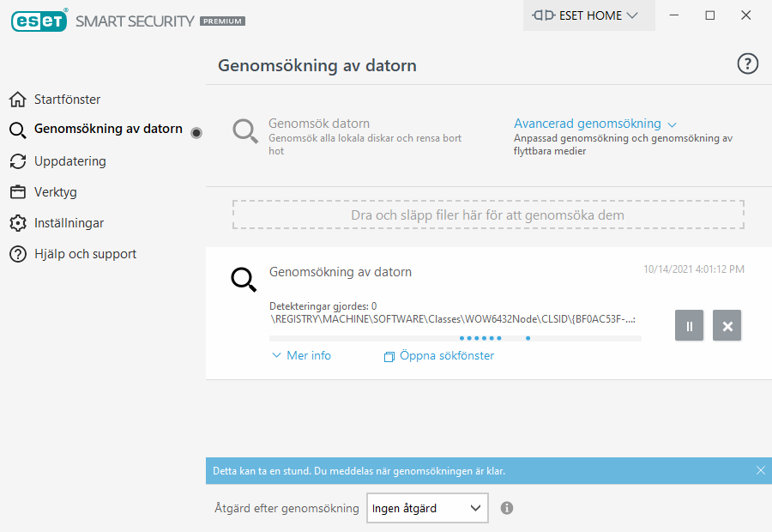772x532 pixels.
Task: Click the drag-and-drop file scan area
Action: pos(487,215)
